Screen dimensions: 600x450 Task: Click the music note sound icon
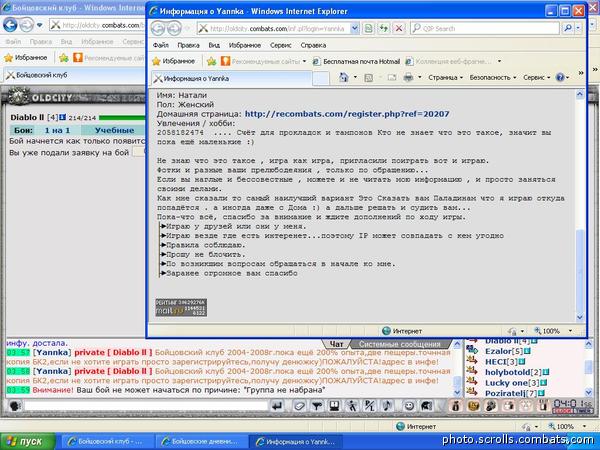[x=387, y=406]
